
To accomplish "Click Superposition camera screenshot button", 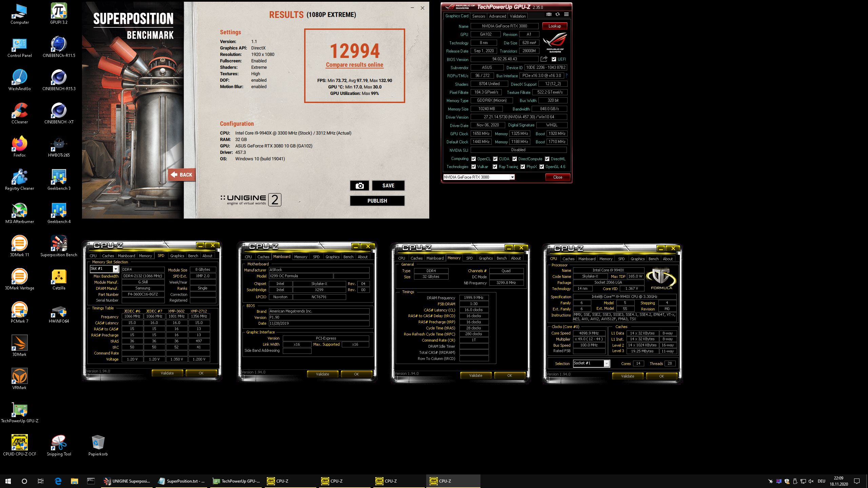I will pos(359,186).
